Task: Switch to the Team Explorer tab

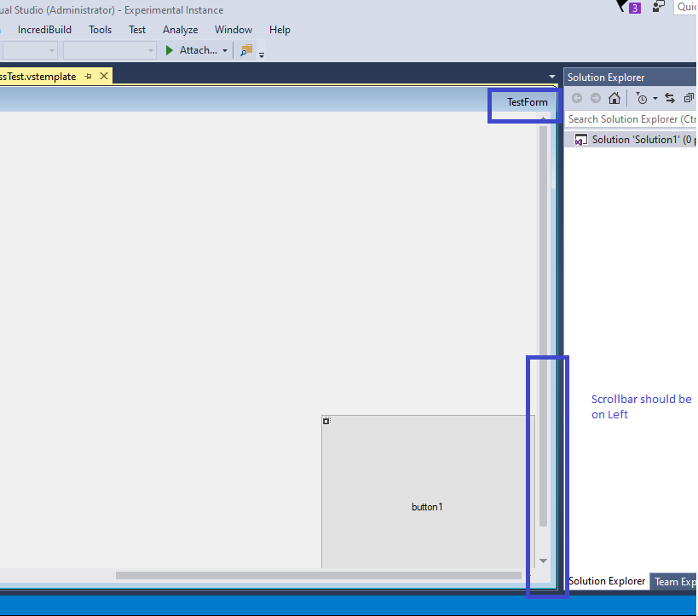Action: [x=676, y=581]
